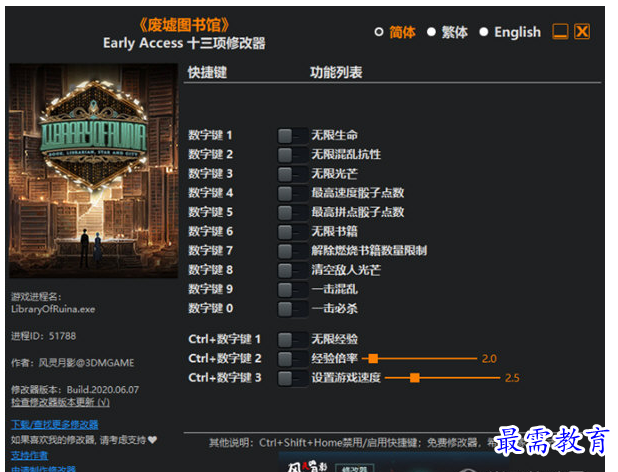Click 数字键 3 hotkey label
This screenshot has height=472, width=618.
(x=210, y=174)
